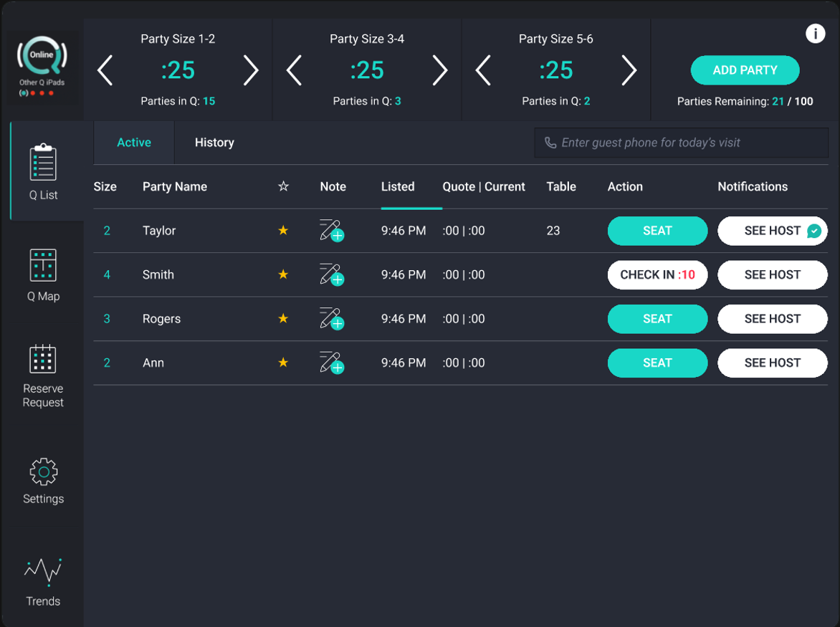Open the Settings gear
The height and width of the screenshot is (627, 840).
coord(44,481)
